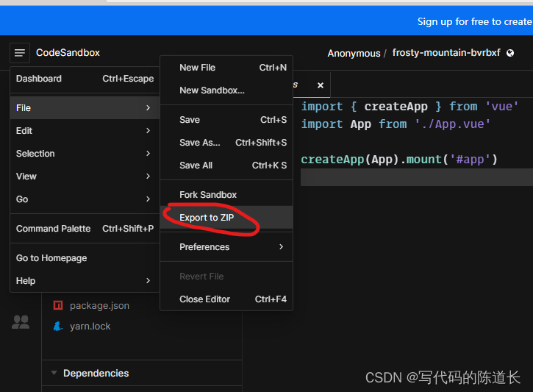Image resolution: width=533 pixels, height=392 pixels.
Task: Expand the Selection submenu
Action: pos(85,153)
